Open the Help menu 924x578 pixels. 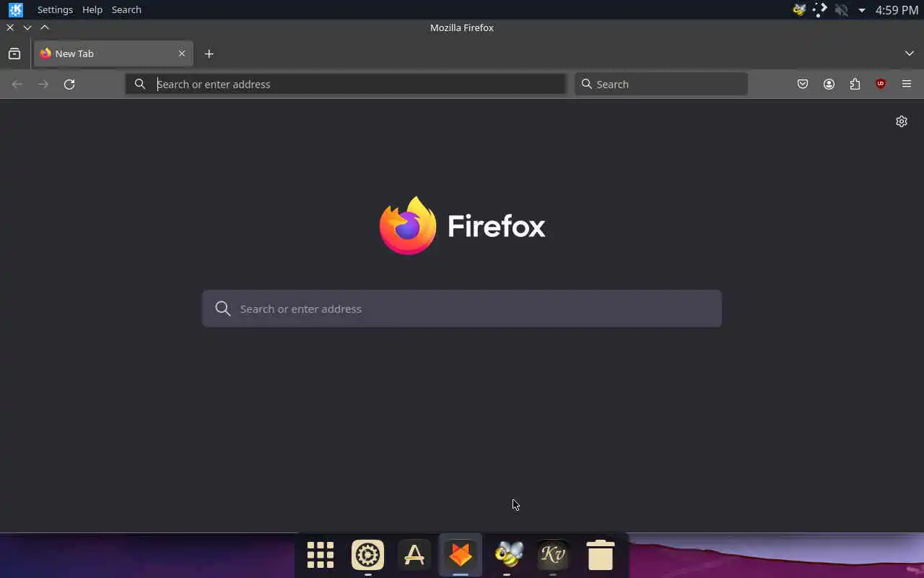point(92,9)
